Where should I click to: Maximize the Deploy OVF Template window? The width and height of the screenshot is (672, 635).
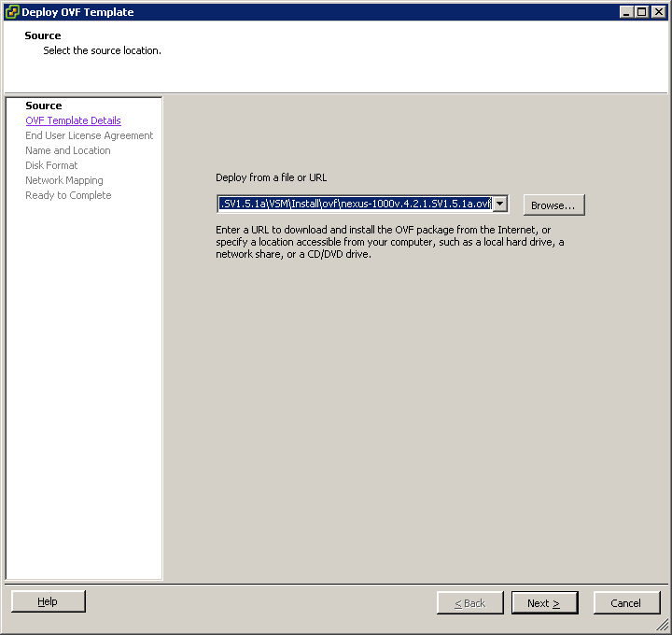click(642, 12)
